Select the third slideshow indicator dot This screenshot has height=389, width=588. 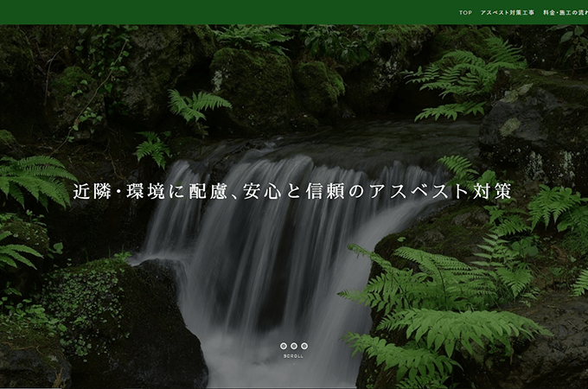click(304, 346)
